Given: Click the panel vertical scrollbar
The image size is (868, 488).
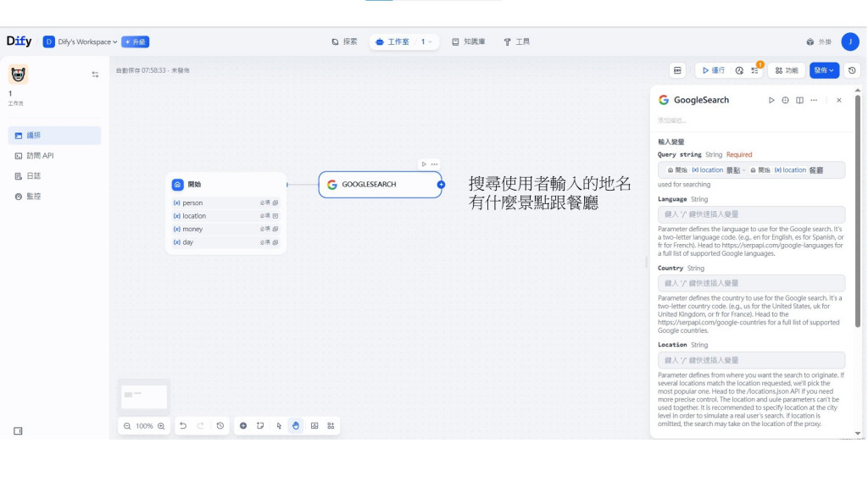Looking at the screenshot, I should 858,210.
